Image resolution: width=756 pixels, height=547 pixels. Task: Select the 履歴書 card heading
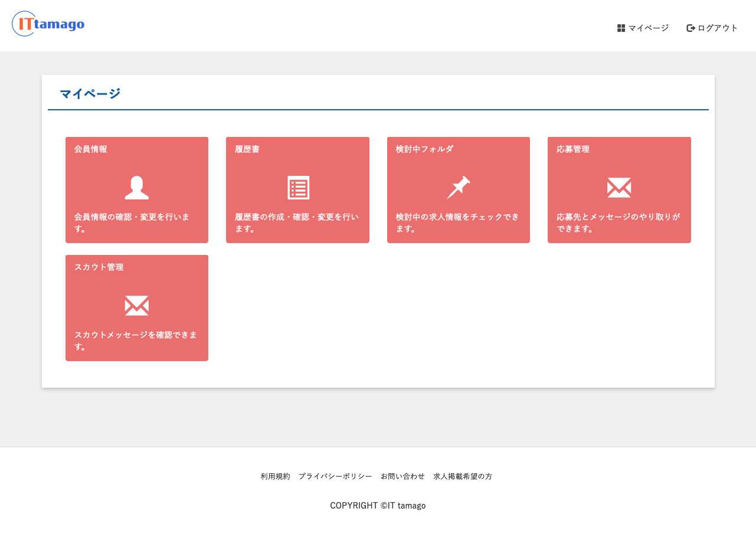coord(247,149)
